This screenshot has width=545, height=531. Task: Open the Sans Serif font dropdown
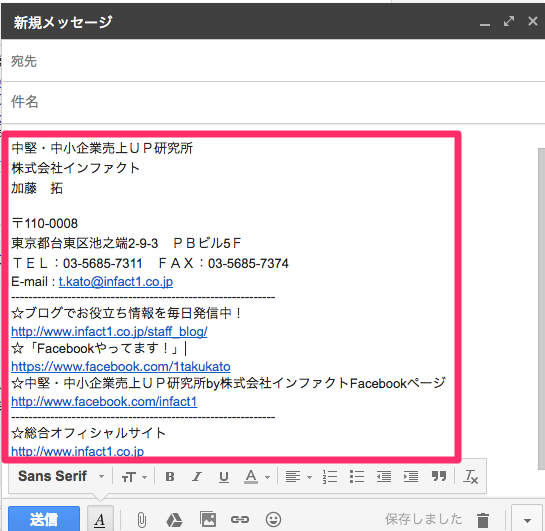(x=61, y=476)
